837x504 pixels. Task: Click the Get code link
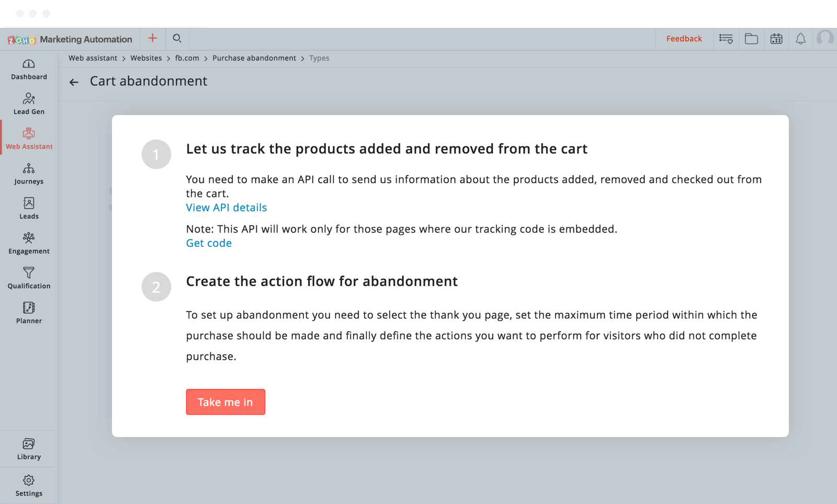coord(209,243)
